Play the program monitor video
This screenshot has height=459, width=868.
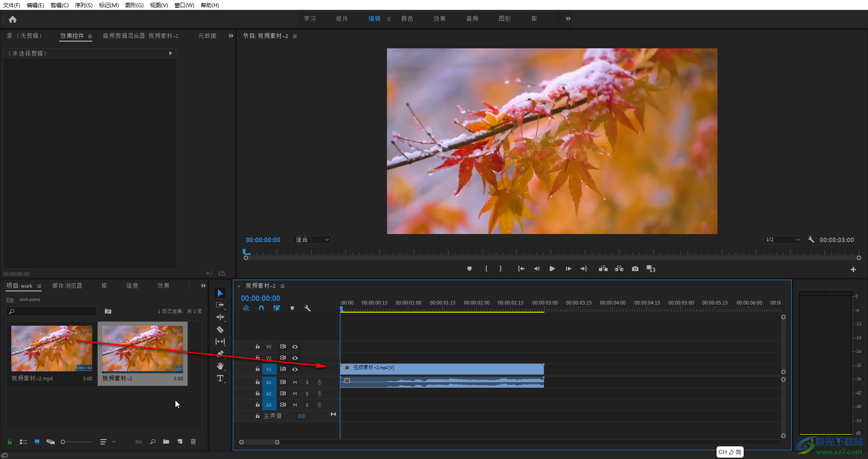click(x=552, y=269)
